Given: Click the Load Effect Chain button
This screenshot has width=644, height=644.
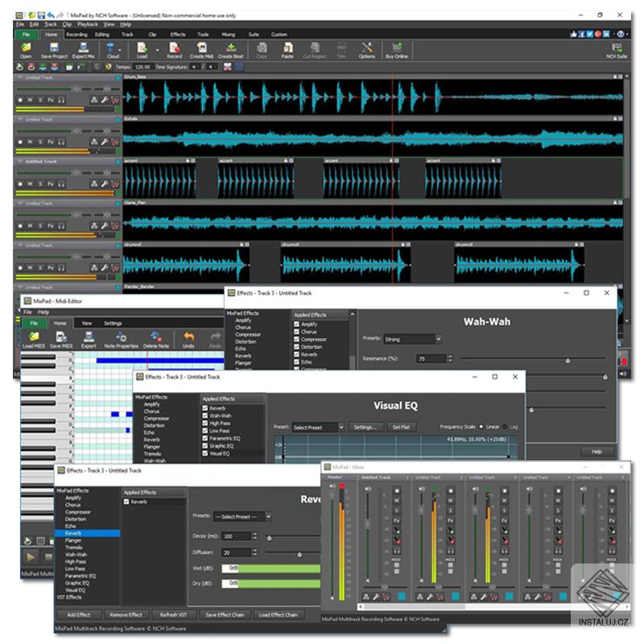Looking at the screenshot, I should tap(278, 615).
